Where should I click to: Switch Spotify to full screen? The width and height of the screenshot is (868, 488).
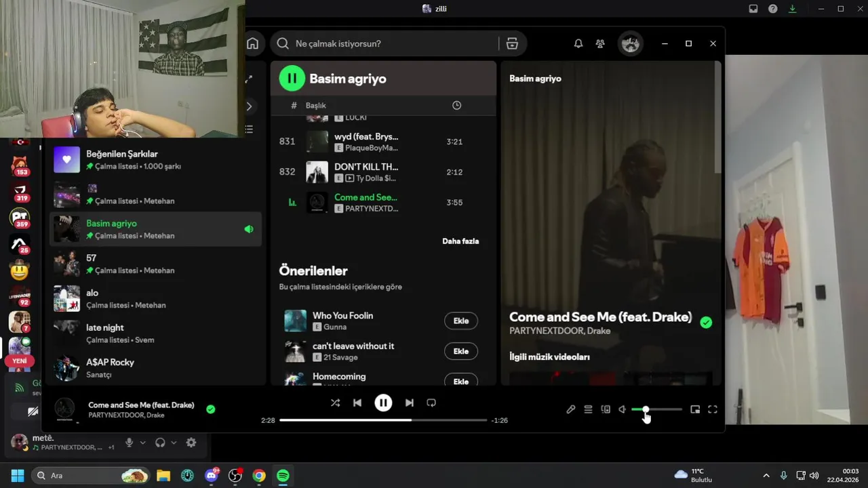713,409
